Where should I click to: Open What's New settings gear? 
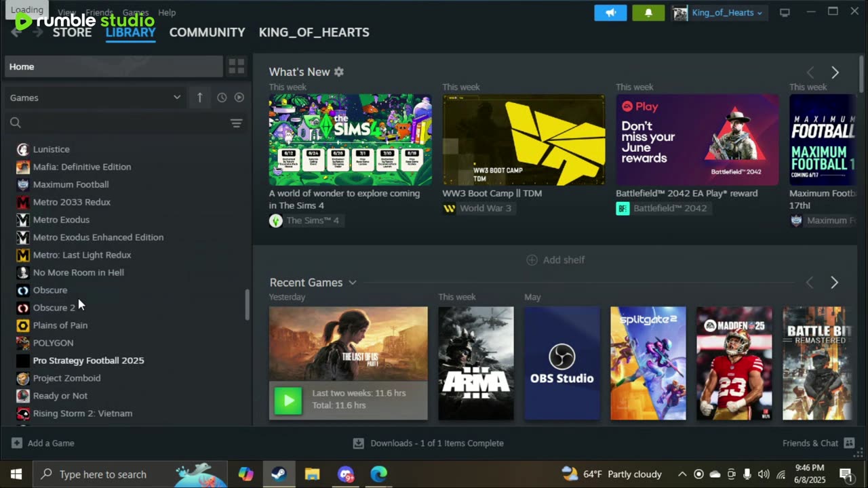click(339, 72)
